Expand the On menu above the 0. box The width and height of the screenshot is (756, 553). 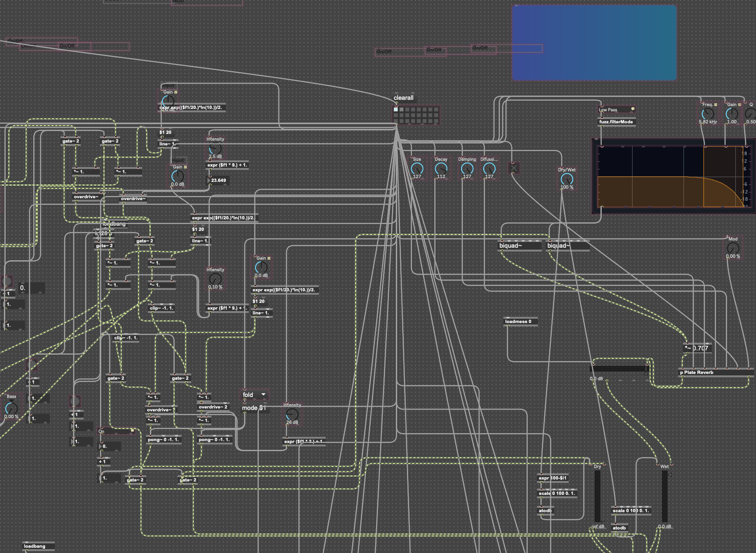coord(117,431)
